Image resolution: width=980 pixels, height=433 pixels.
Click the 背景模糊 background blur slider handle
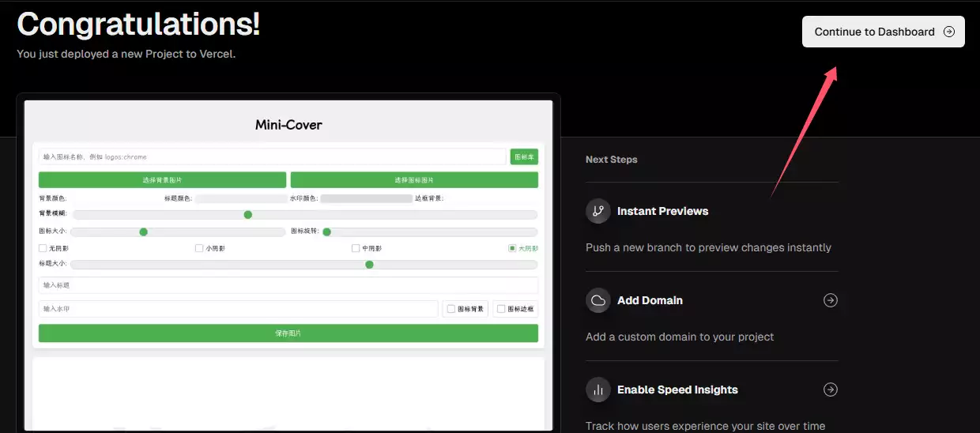tap(247, 214)
